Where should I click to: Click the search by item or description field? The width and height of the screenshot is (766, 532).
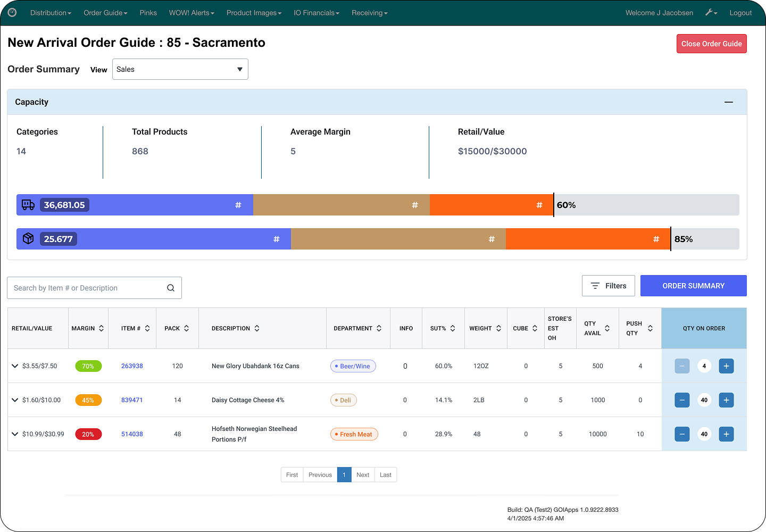coord(88,288)
